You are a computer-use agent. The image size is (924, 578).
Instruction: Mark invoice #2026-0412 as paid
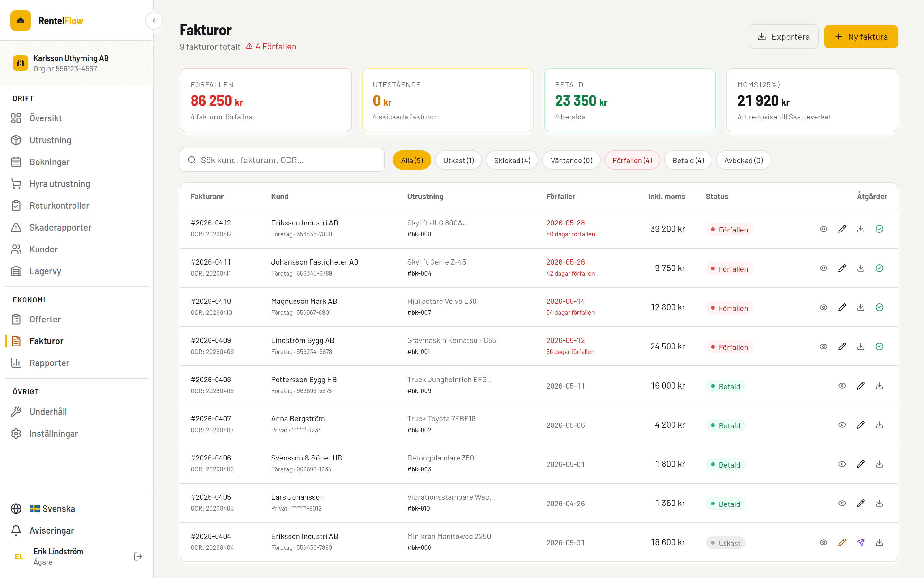[879, 229]
